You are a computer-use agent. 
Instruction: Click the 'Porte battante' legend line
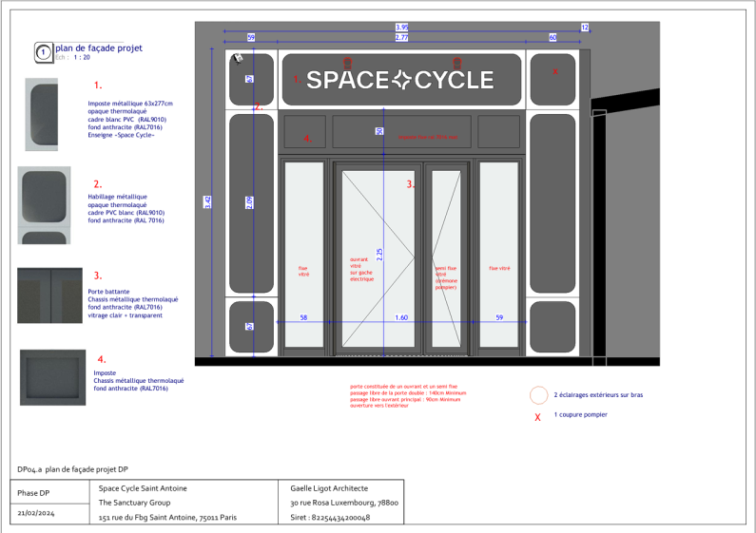pos(108,292)
